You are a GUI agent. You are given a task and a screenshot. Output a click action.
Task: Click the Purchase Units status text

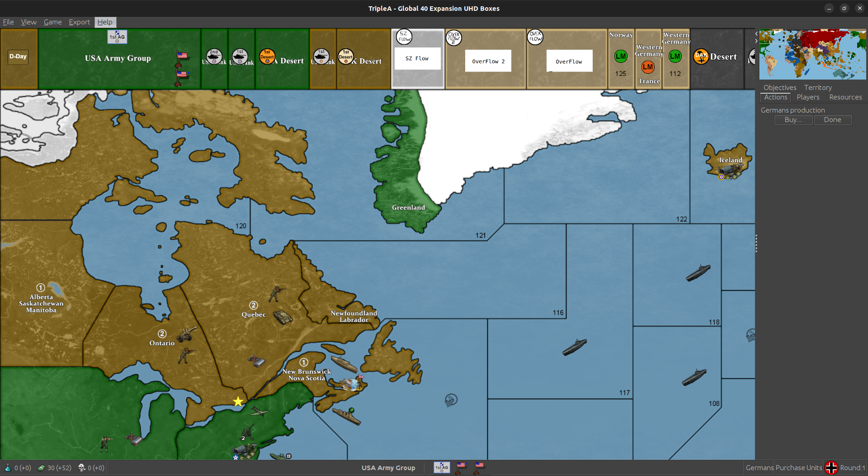point(799,468)
